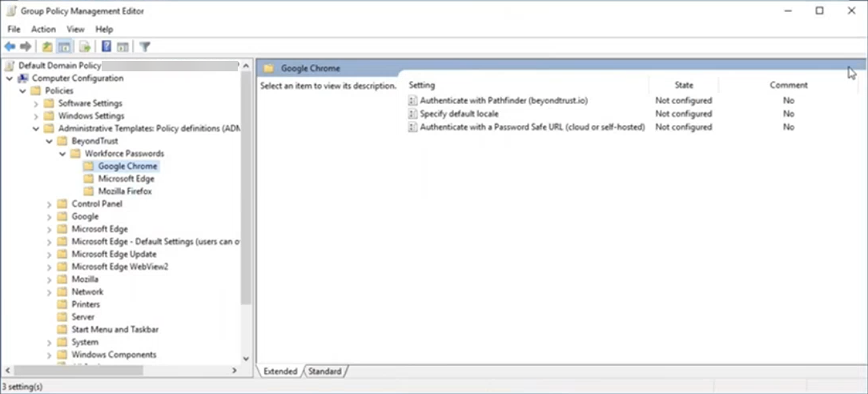Expand the System node
This screenshot has width=868, height=394.
point(50,343)
